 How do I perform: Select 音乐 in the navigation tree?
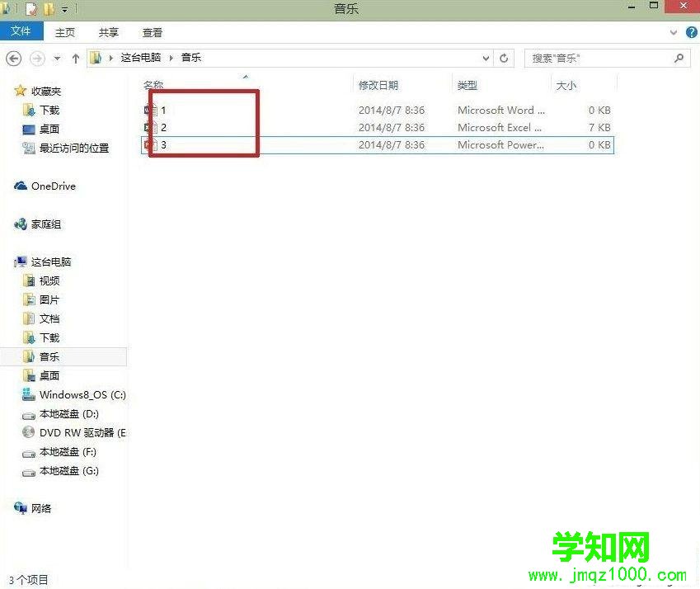[x=49, y=357]
